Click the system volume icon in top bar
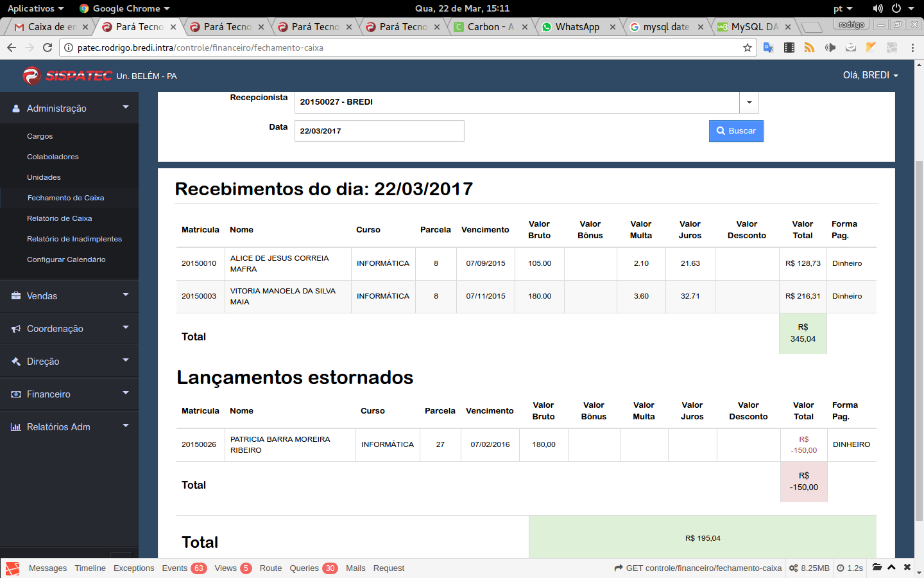924x578 pixels. pyautogui.click(x=878, y=8)
